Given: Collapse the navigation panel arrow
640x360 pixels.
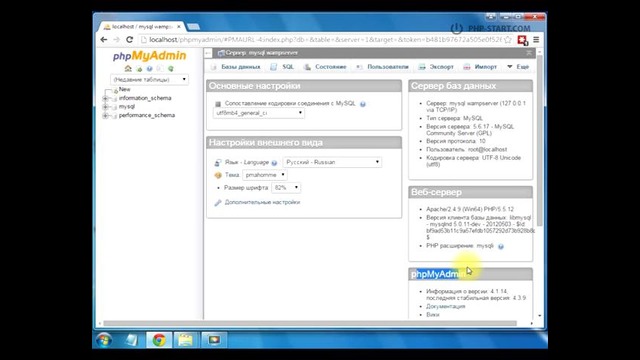Looking at the screenshot, I should point(208,53).
